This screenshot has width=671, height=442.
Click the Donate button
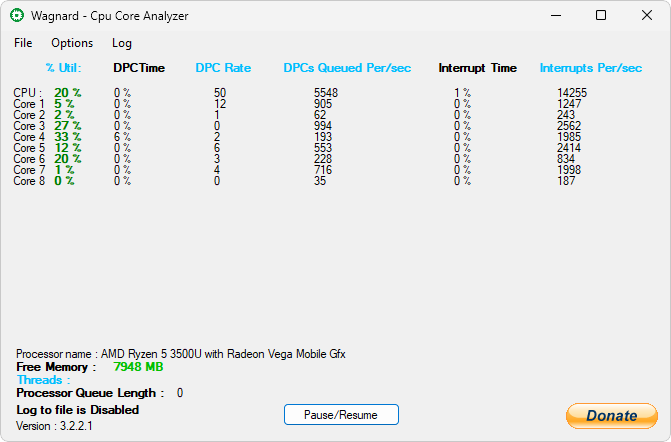point(612,415)
